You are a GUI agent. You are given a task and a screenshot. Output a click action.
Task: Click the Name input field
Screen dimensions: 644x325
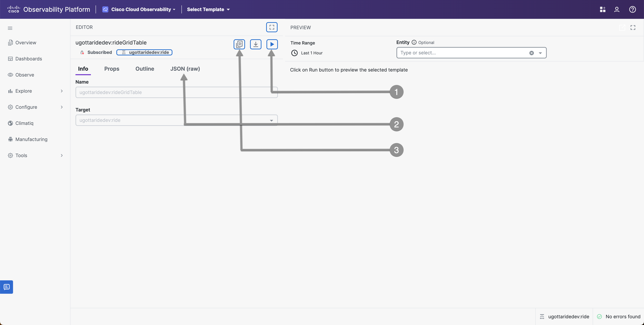[x=176, y=92]
